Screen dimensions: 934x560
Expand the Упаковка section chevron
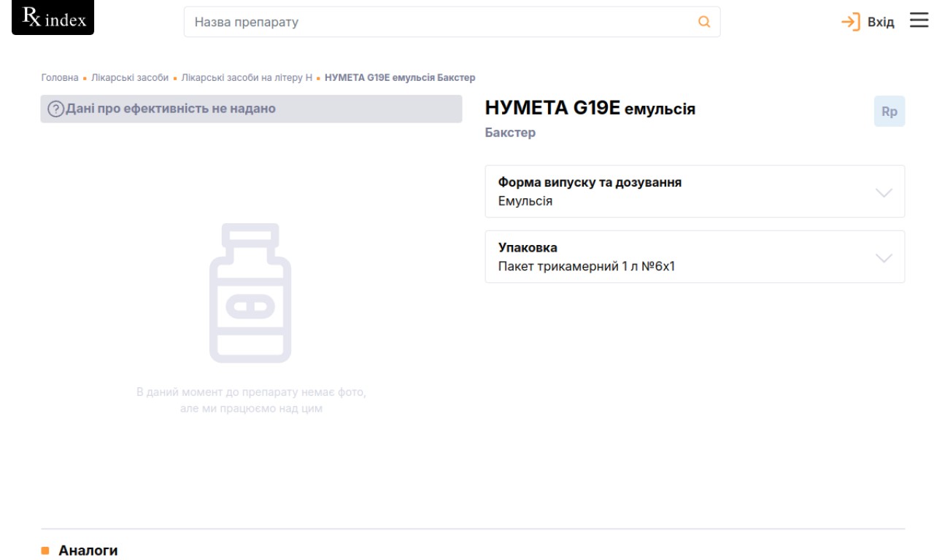point(884,257)
